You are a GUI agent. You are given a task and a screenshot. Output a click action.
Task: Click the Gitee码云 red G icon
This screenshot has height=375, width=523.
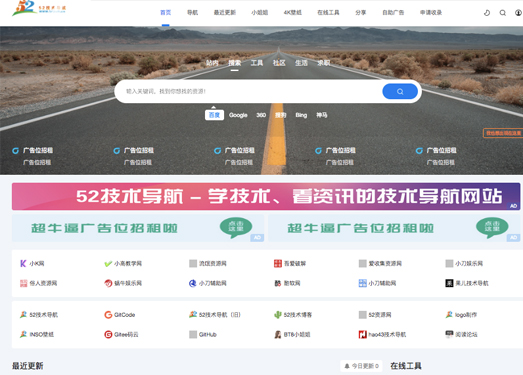pyautogui.click(x=108, y=334)
